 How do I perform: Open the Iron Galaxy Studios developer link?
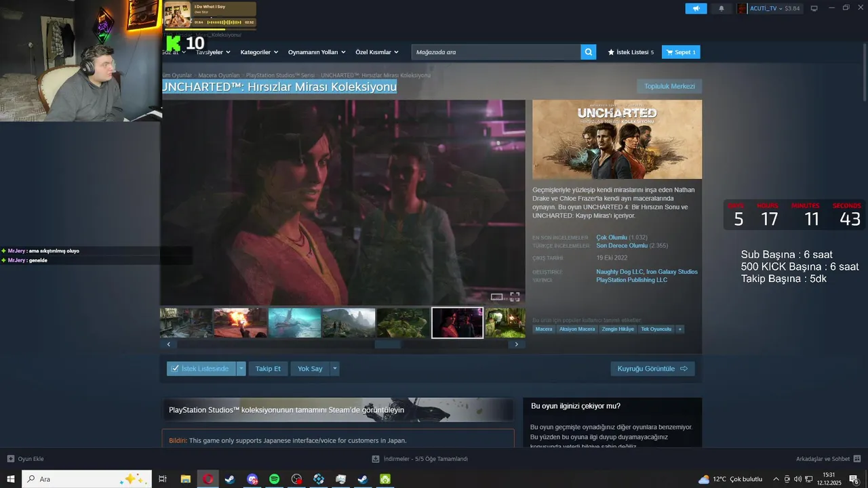(671, 272)
